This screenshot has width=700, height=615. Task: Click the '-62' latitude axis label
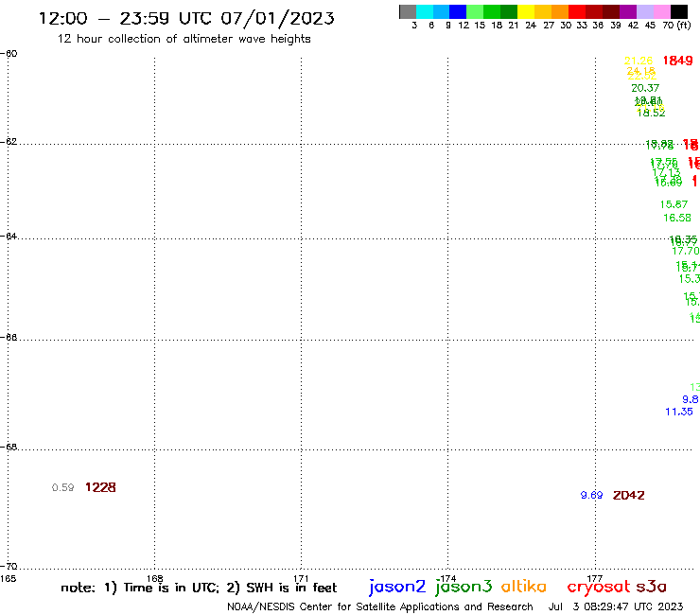(x=9, y=142)
